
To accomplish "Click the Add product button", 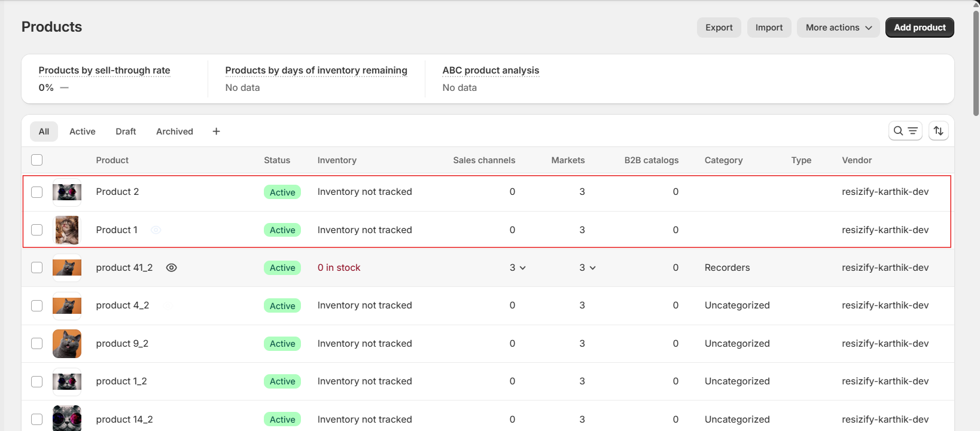I will pyautogui.click(x=919, y=27).
